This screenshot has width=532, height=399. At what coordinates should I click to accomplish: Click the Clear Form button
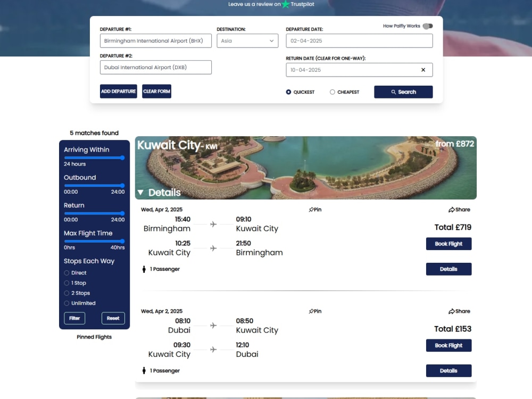156,92
